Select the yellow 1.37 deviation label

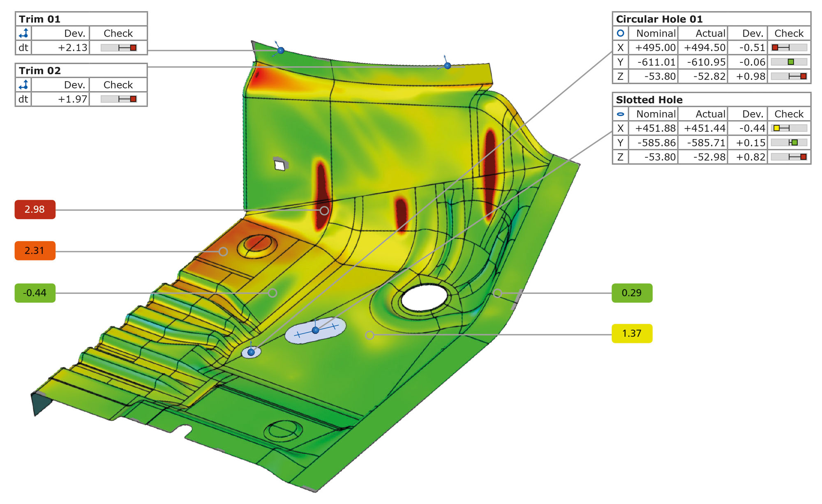tap(632, 334)
